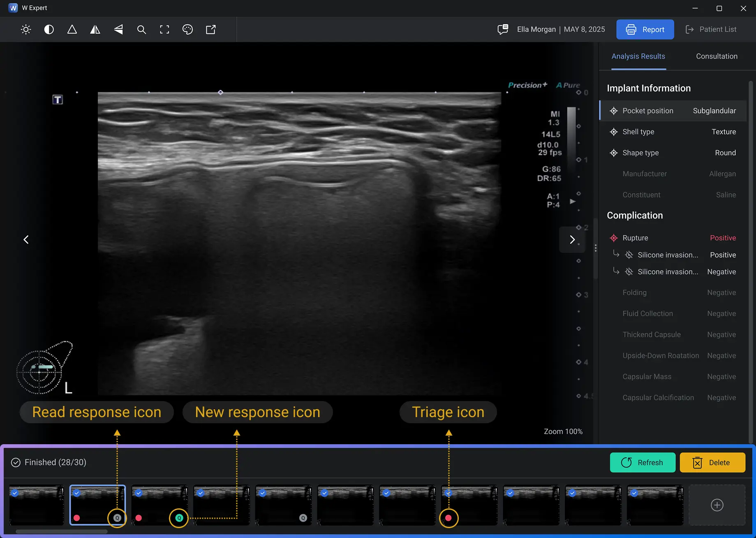
Task: Toggle the text overlay T icon
Action: coord(58,100)
